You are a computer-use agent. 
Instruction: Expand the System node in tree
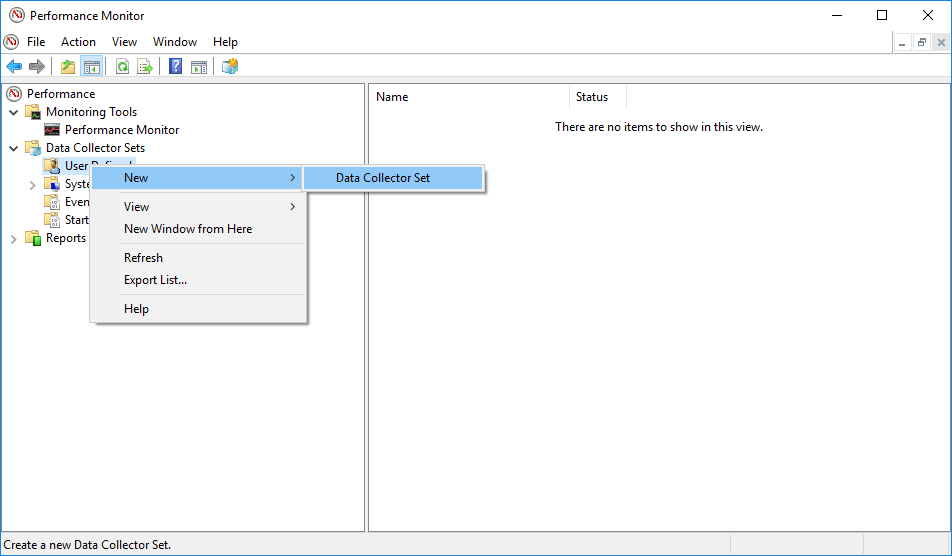click(33, 185)
